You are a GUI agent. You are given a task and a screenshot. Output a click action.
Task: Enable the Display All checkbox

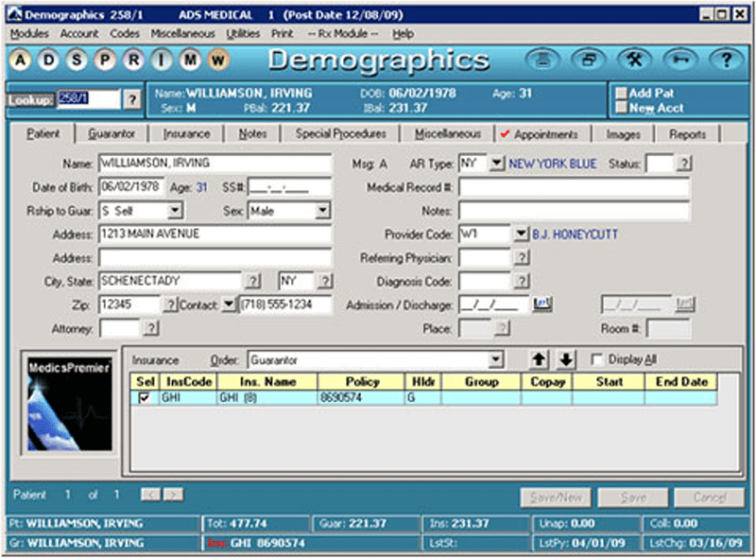(596, 359)
